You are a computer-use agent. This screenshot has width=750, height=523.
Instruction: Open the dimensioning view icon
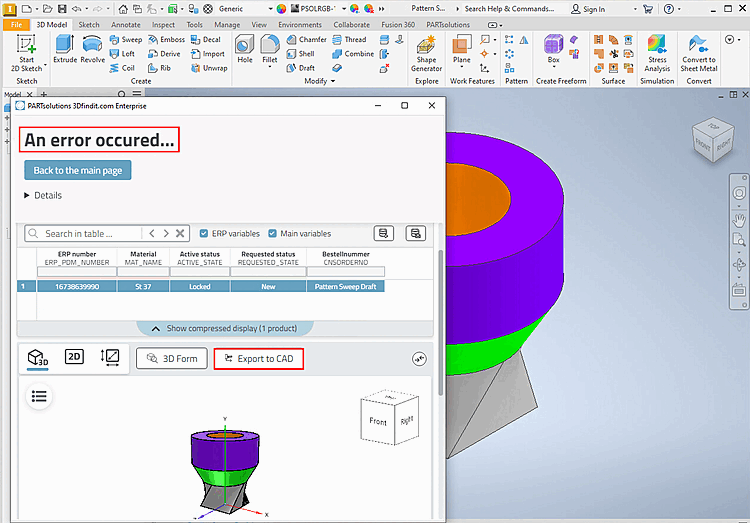pos(110,357)
